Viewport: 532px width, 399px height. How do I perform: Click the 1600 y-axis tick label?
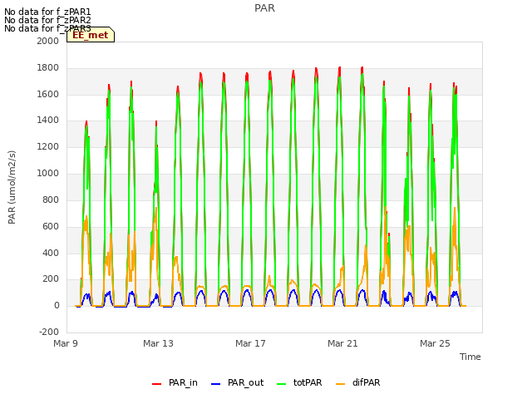coord(48,94)
